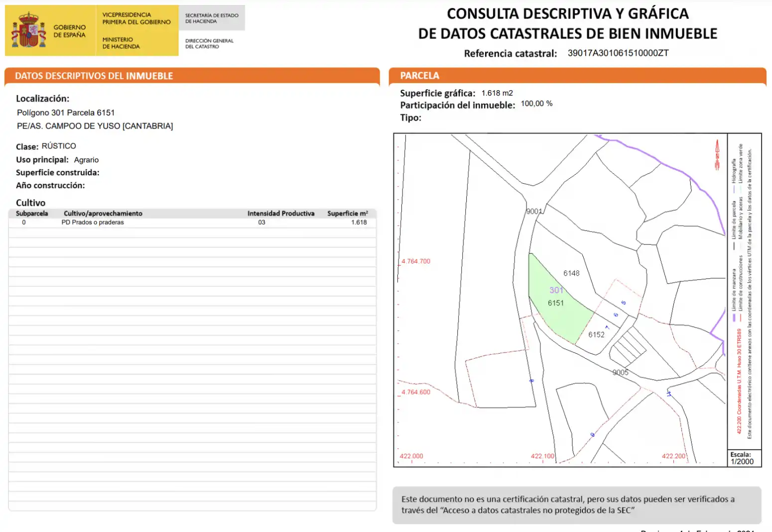Click the VICEPRESIDENCIA PRIMERA DEL GOBIERNO text
Viewport: 772px width, 532px height.
(x=136, y=18)
